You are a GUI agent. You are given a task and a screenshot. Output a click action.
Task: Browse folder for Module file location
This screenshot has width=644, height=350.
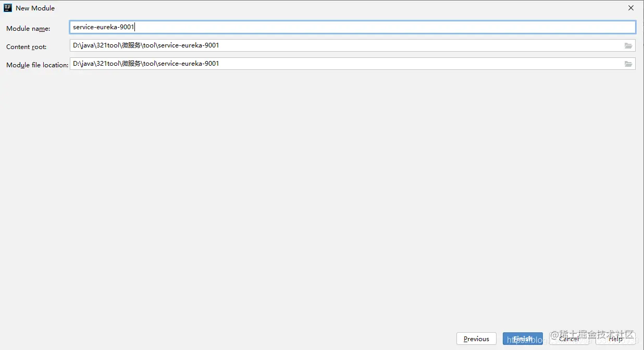click(628, 64)
